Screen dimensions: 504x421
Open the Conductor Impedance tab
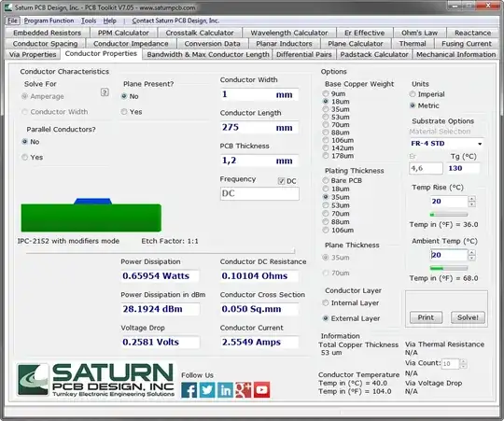click(x=131, y=44)
